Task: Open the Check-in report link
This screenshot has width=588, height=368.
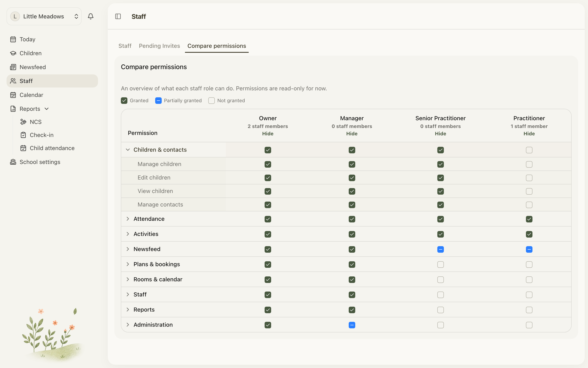Action: [42, 135]
